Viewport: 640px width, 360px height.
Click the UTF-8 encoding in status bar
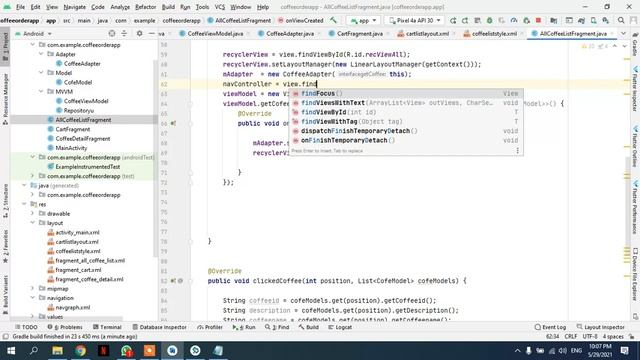(x=590, y=336)
